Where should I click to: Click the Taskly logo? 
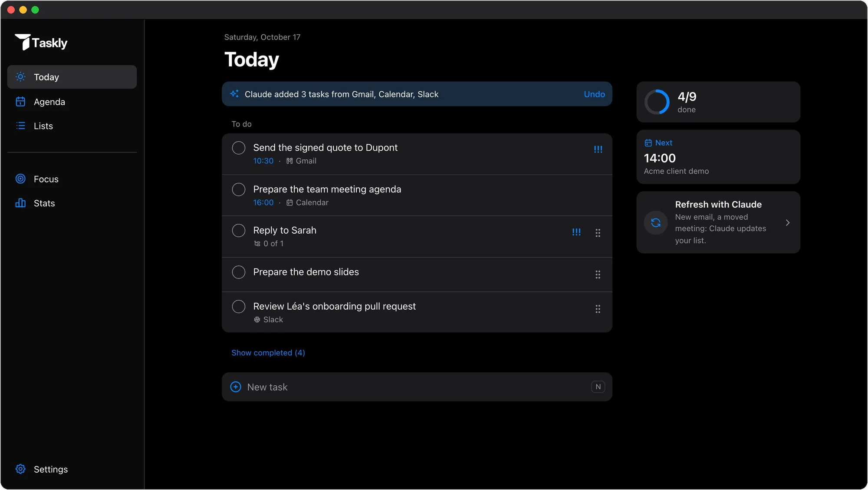41,43
